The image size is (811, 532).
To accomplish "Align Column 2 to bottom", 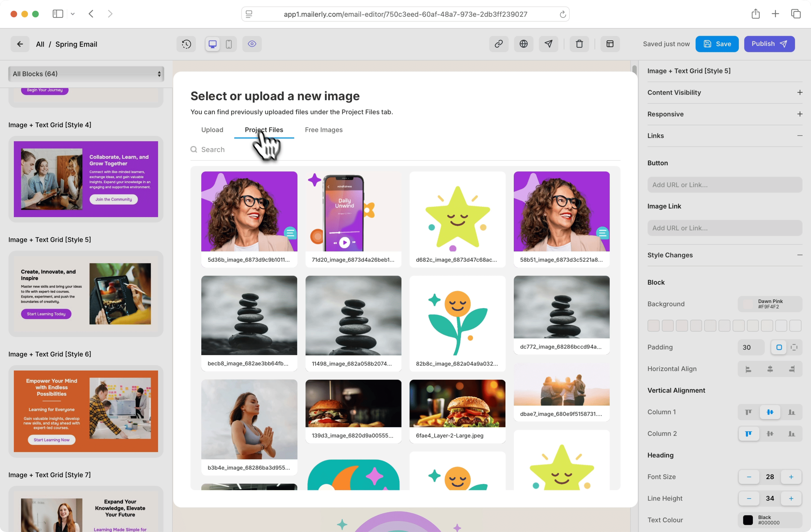I will (x=791, y=433).
